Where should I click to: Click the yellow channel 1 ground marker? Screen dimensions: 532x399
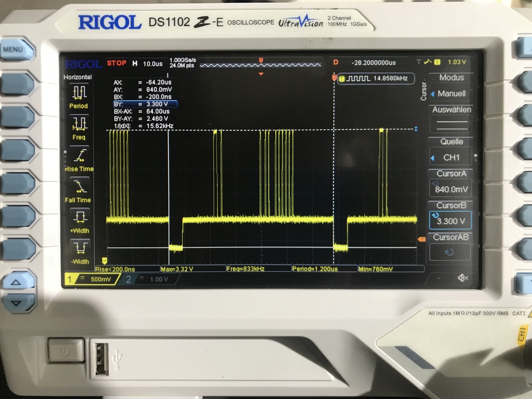point(105,261)
